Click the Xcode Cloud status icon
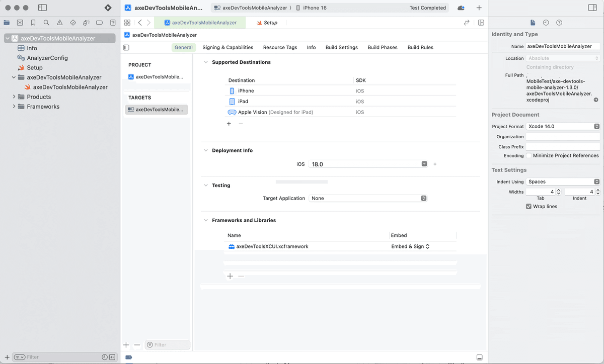 461,8
